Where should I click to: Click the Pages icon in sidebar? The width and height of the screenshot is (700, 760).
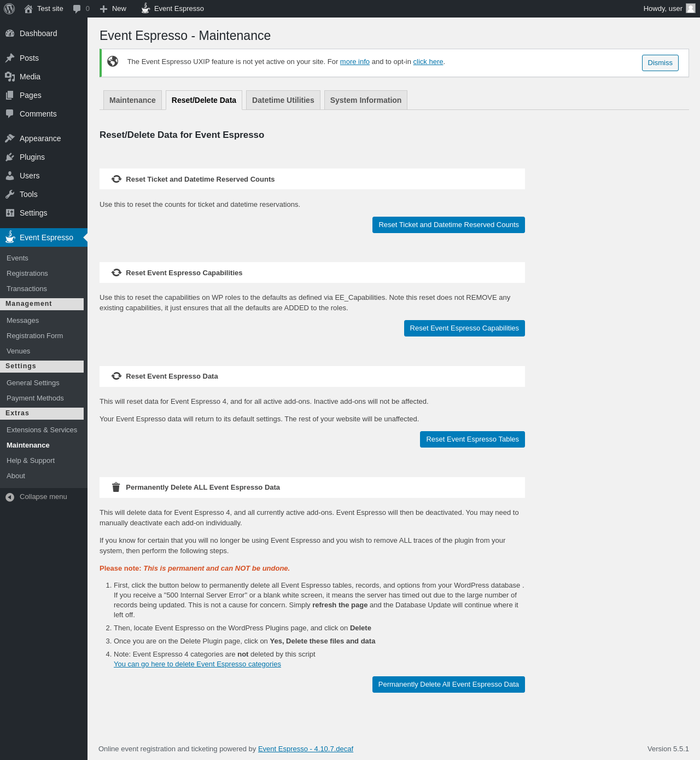[x=10, y=95]
